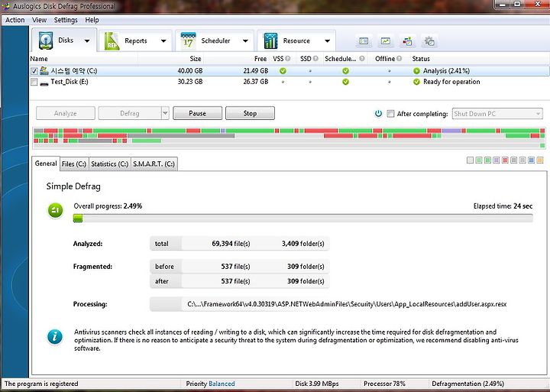Click the Pause button
Image resolution: width=550 pixels, height=392 pixels.
tap(198, 113)
